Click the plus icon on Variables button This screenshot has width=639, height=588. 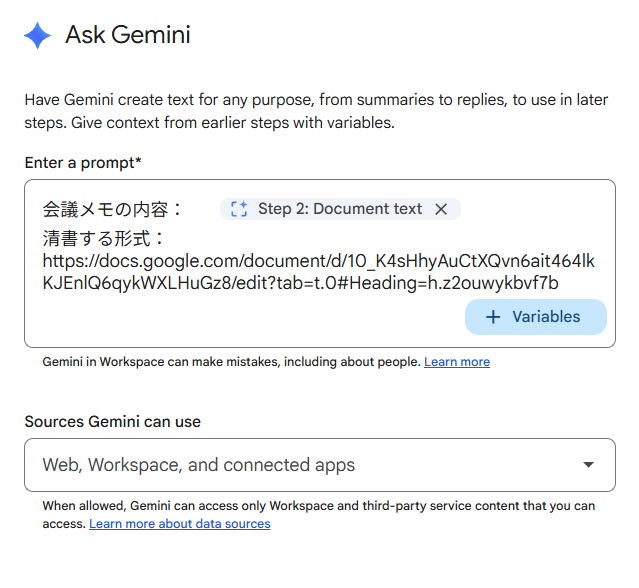(493, 317)
